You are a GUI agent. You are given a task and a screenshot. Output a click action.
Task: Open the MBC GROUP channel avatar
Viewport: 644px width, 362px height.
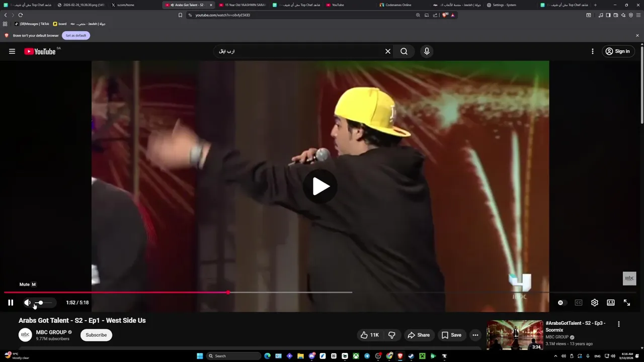point(25,335)
